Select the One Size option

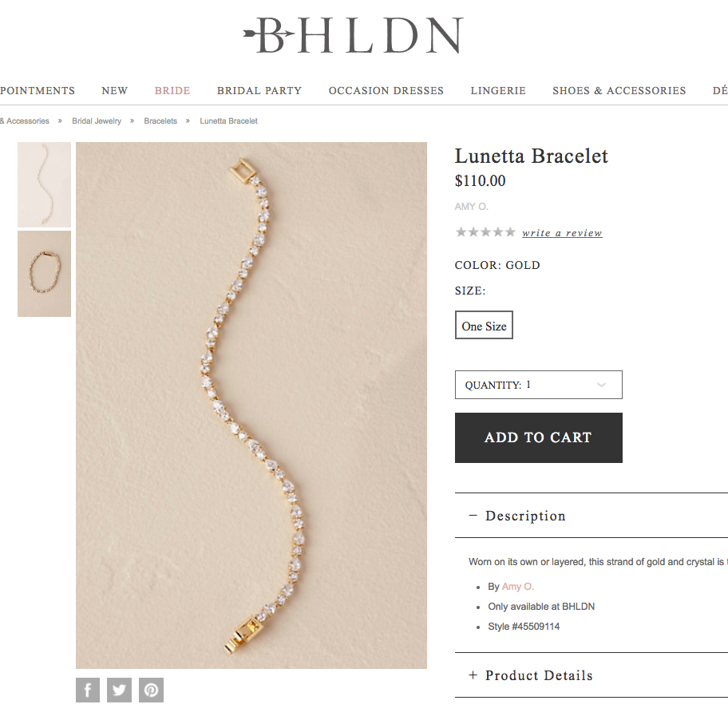[x=484, y=325]
